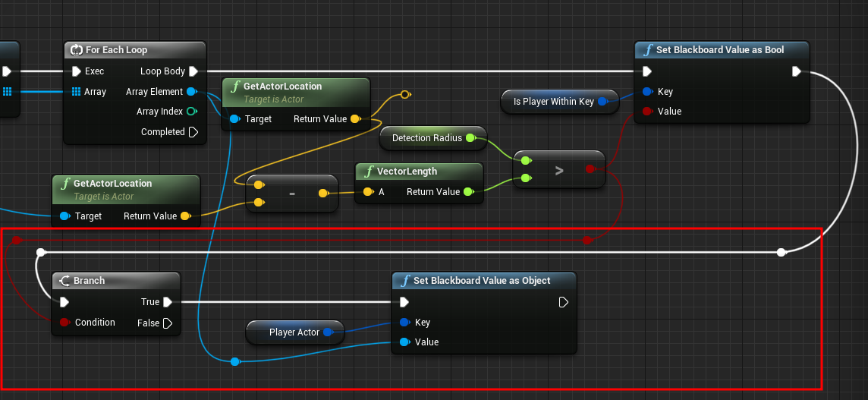Click the red boolean output pin of greater-than node
This screenshot has width=868, height=400.
pos(590,169)
